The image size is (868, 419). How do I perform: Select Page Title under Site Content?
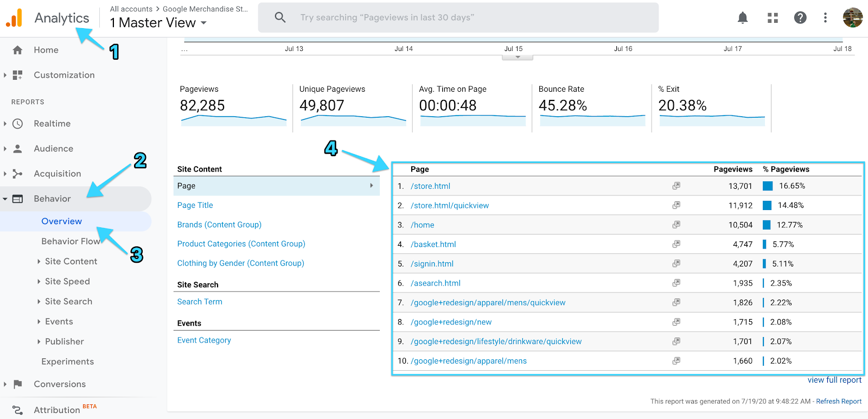click(195, 205)
